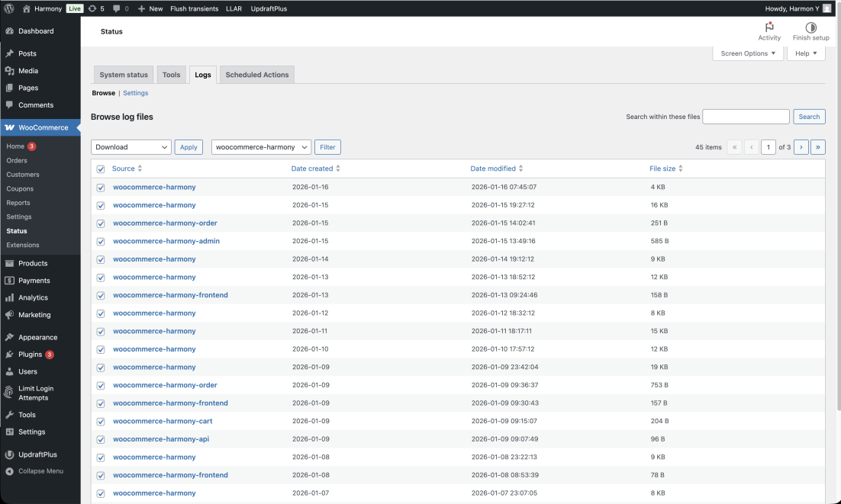Toggle the select-all checkbox in table header
Viewport: 841px width, 504px height.
[101, 169]
